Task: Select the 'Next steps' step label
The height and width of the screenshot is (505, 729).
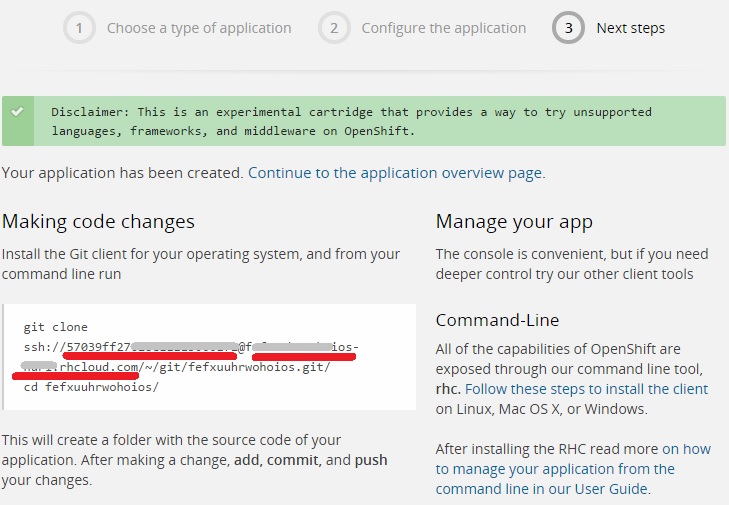Action: (630, 28)
